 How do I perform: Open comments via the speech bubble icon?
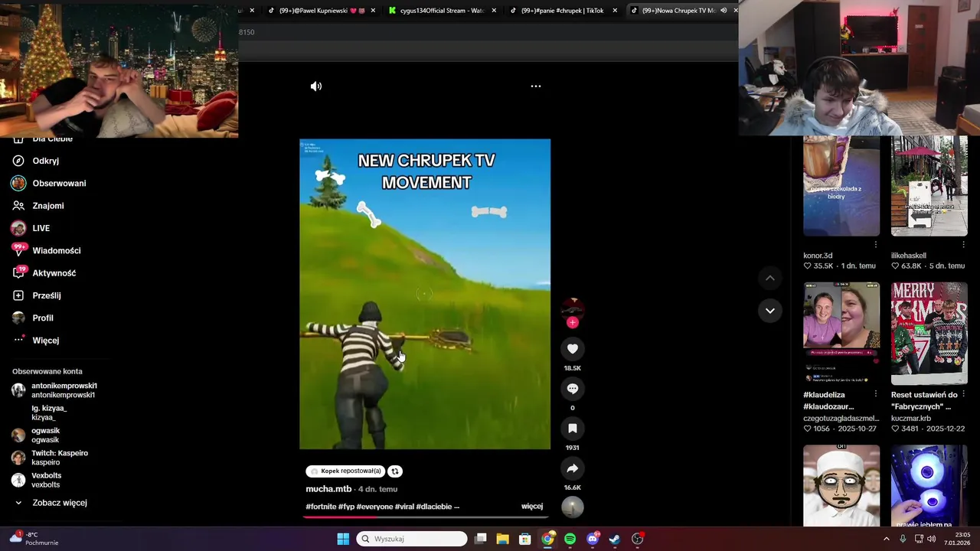coord(573,389)
